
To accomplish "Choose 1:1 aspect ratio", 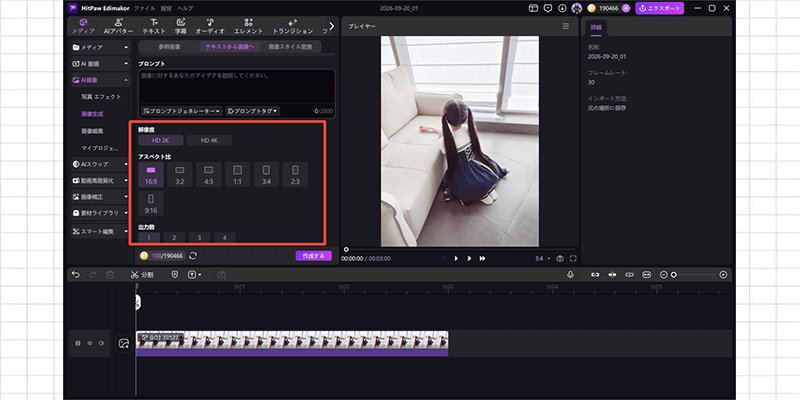I will click(x=237, y=174).
